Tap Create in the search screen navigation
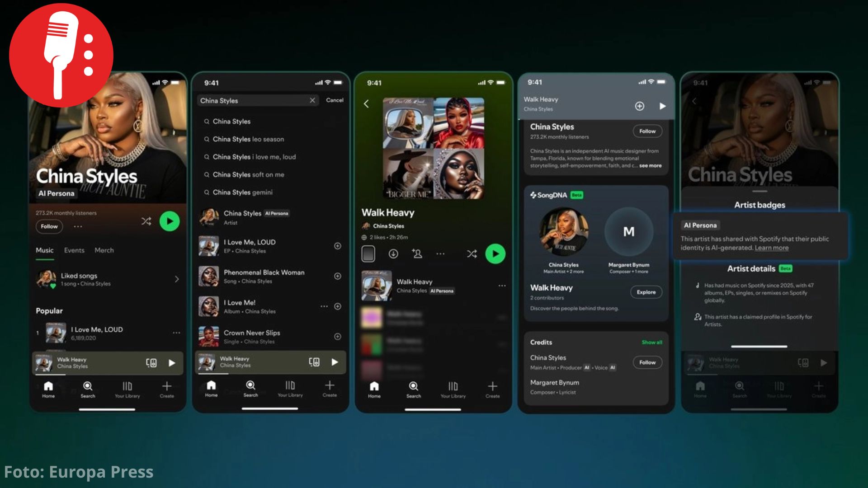The height and width of the screenshot is (488, 868). click(330, 389)
